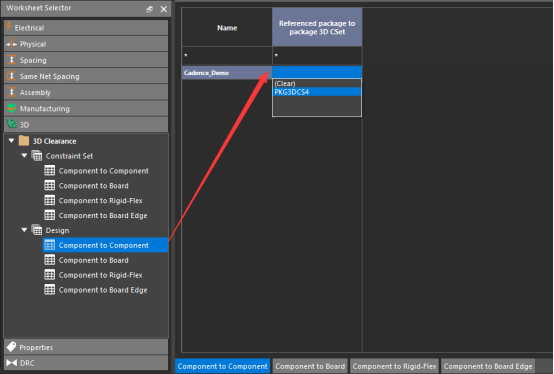Open the Manufacturing section icon

click(x=12, y=108)
